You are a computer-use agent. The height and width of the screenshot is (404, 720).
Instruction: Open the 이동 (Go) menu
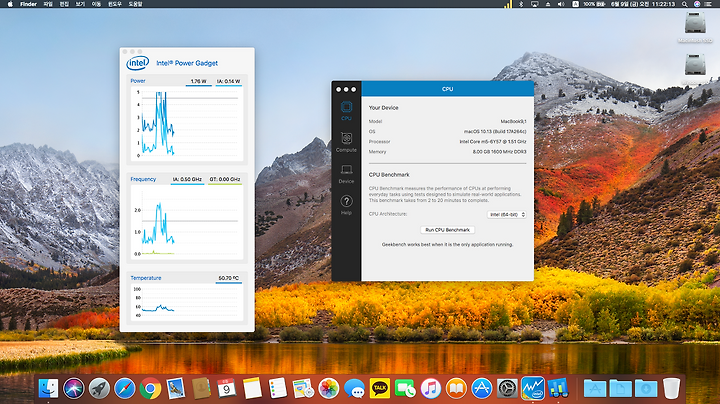(96, 4)
